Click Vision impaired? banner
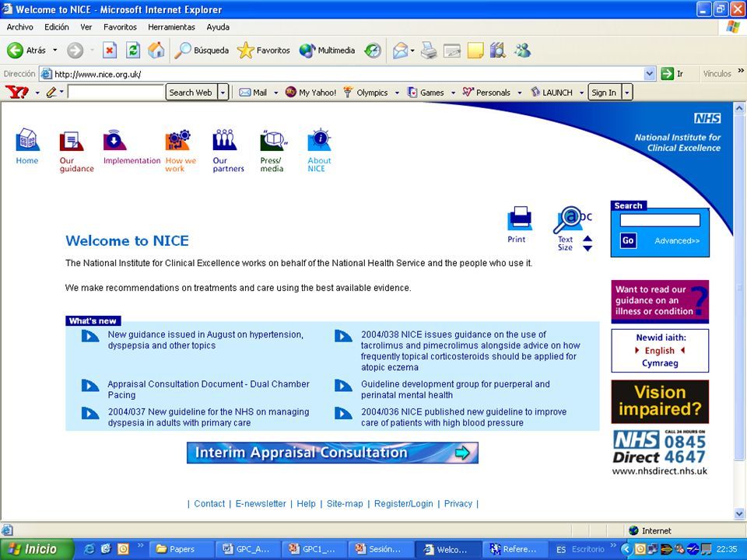 coord(660,401)
